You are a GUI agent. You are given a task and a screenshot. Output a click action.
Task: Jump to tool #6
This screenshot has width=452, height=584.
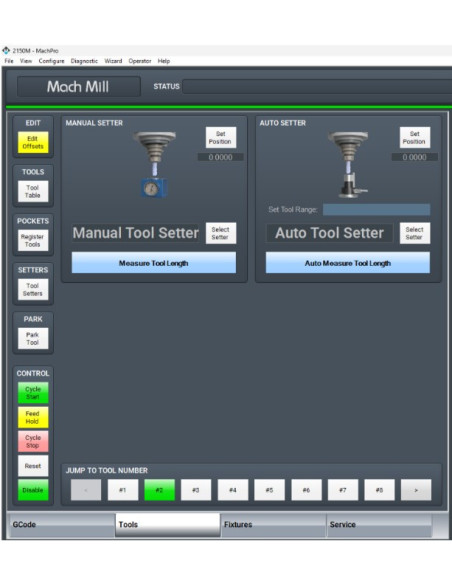(x=306, y=490)
